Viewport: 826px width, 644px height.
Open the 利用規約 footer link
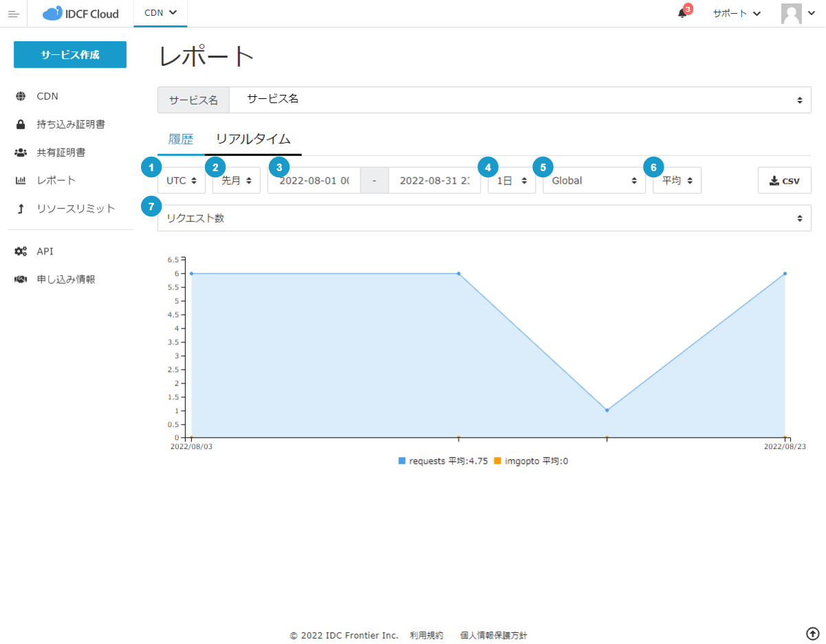click(x=426, y=636)
